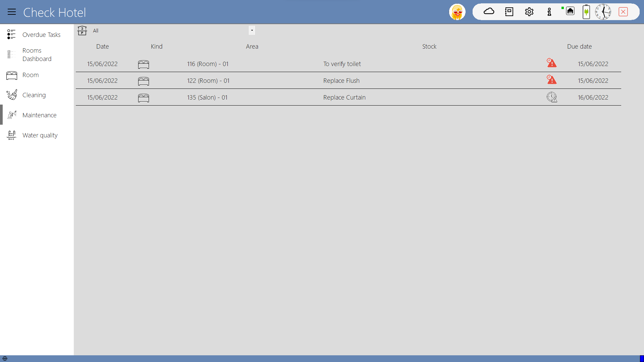Open Water quality section
The image size is (644, 362).
[x=40, y=135]
